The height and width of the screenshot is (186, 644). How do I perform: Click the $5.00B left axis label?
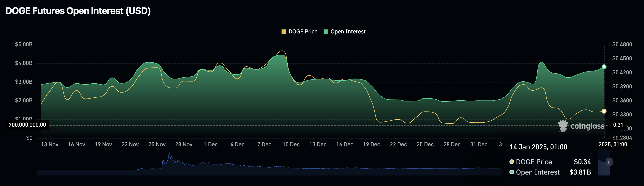(24, 44)
